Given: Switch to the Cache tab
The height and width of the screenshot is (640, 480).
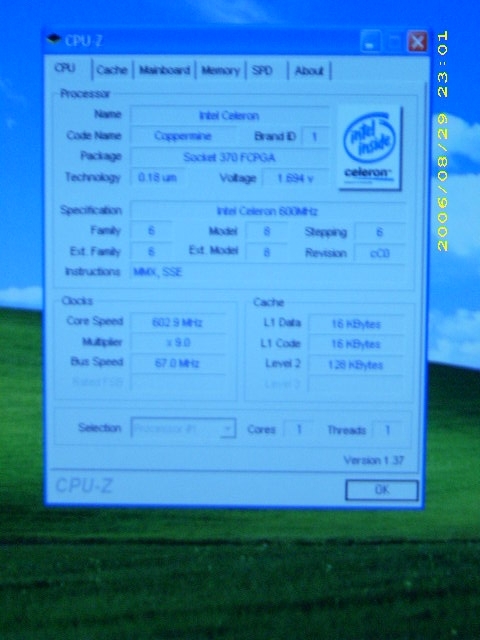Looking at the screenshot, I should [112, 70].
